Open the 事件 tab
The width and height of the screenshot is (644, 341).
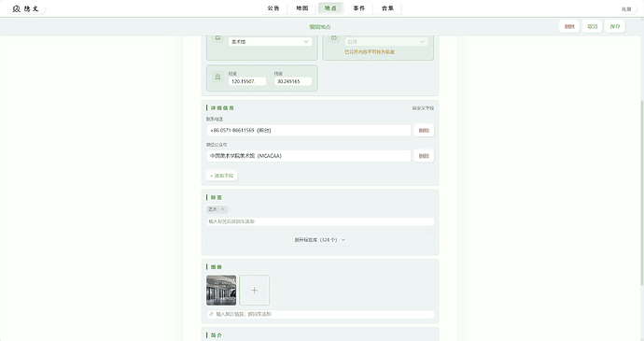tap(359, 8)
